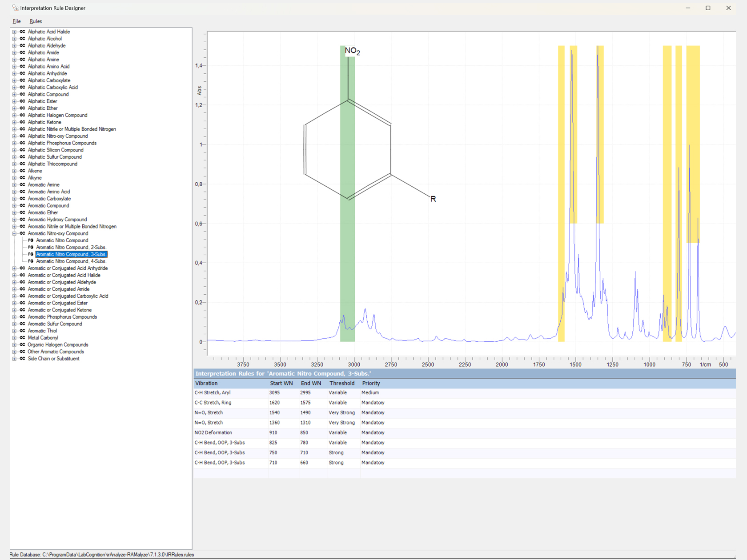Click the application icon in the title bar
Viewport: 747px width, 560px height.
pyautogui.click(x=15, y=8)
